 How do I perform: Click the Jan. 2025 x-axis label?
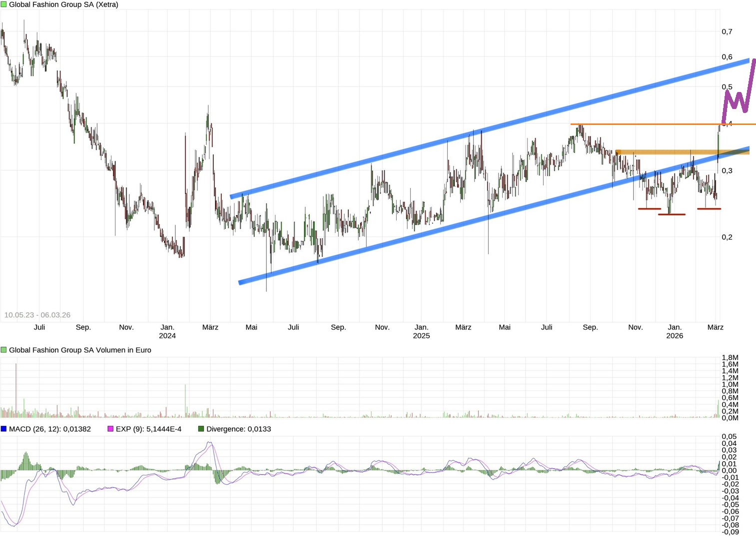point(421,331)
